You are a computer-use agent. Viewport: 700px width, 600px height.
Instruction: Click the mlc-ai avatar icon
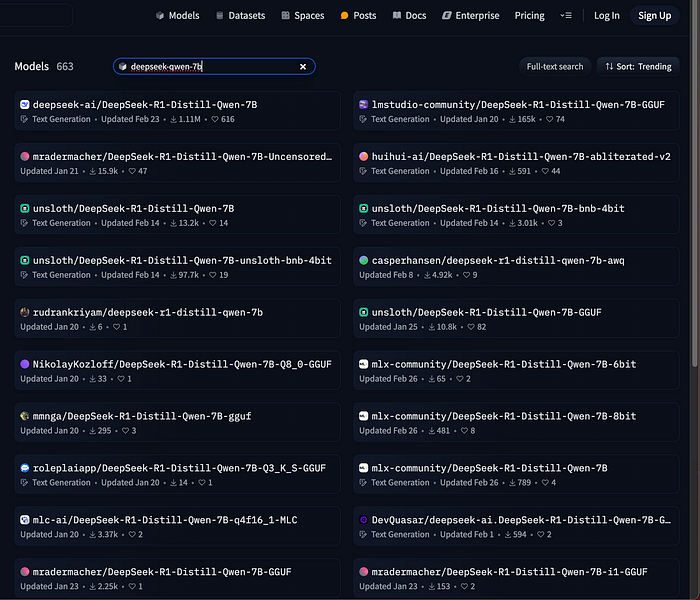tap(25, 520)
